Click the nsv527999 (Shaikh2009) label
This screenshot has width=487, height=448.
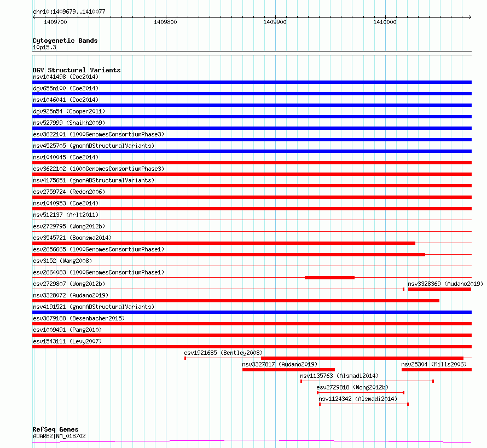point(69,123)
